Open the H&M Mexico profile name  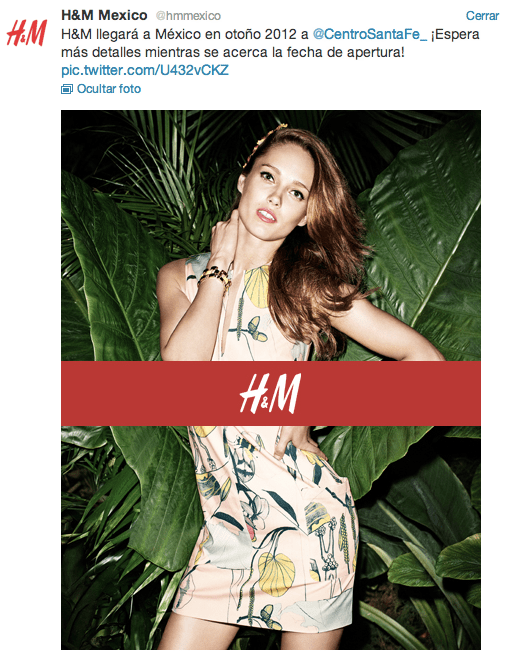pyautogui.click(x=104, y=15)
